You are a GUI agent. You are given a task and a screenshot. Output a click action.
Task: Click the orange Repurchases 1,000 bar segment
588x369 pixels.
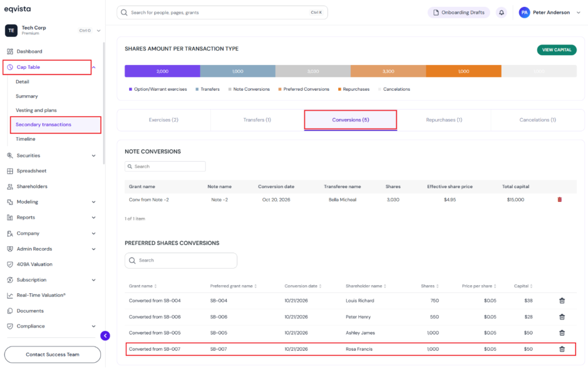tap(463, 71)
